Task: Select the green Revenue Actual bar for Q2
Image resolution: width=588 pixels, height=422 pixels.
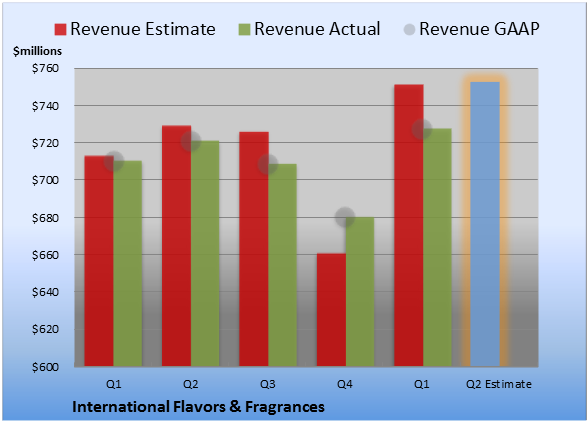Action: (x=205, y=253)
